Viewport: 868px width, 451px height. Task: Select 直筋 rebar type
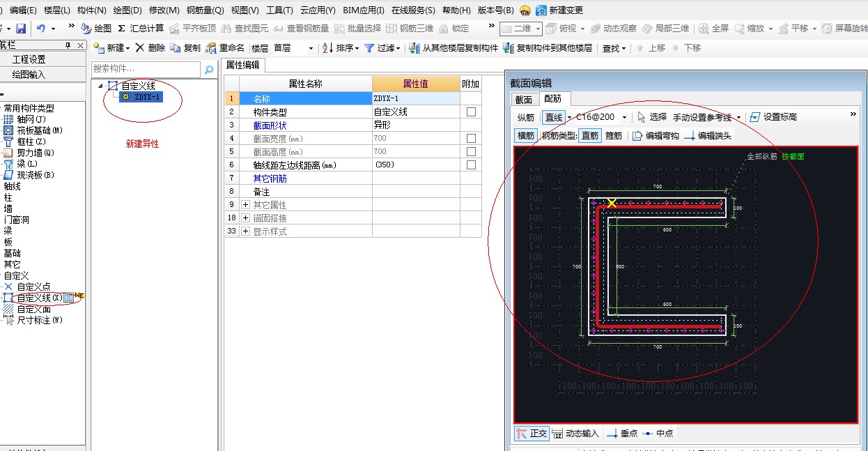point(589,136)
